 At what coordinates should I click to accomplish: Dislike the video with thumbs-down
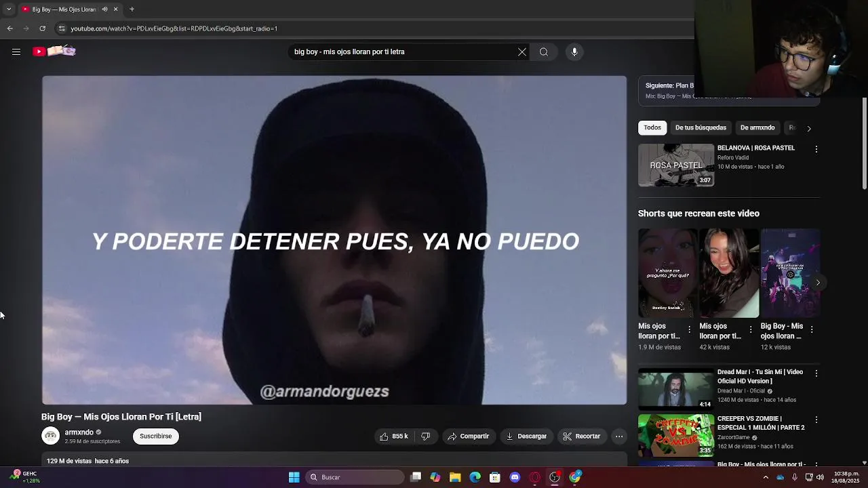(425, 436)
